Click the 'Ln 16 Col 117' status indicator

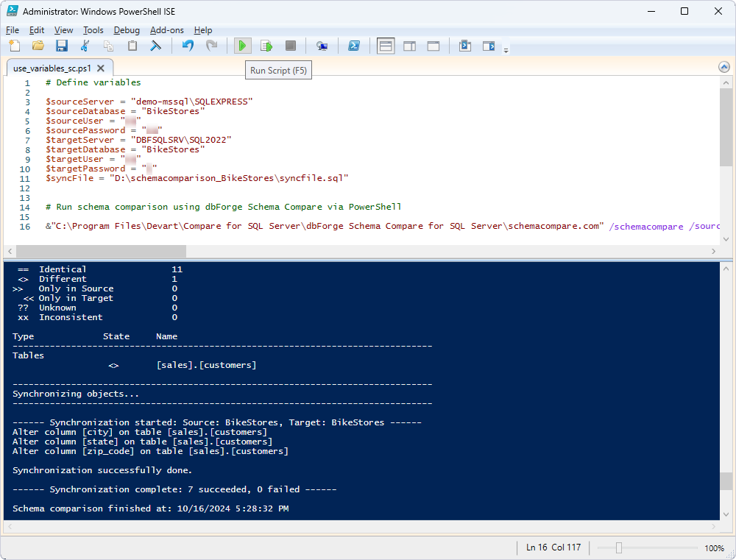point(553,547)
